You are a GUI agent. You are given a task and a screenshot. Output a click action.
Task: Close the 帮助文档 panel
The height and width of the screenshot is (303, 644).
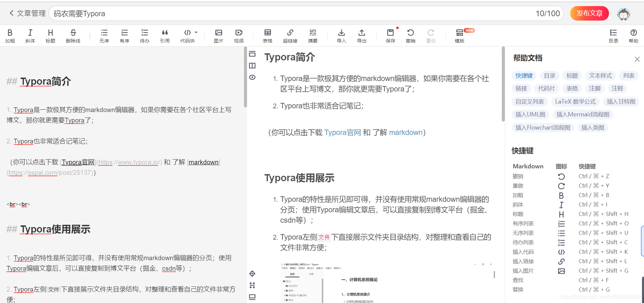click(637, 59)
